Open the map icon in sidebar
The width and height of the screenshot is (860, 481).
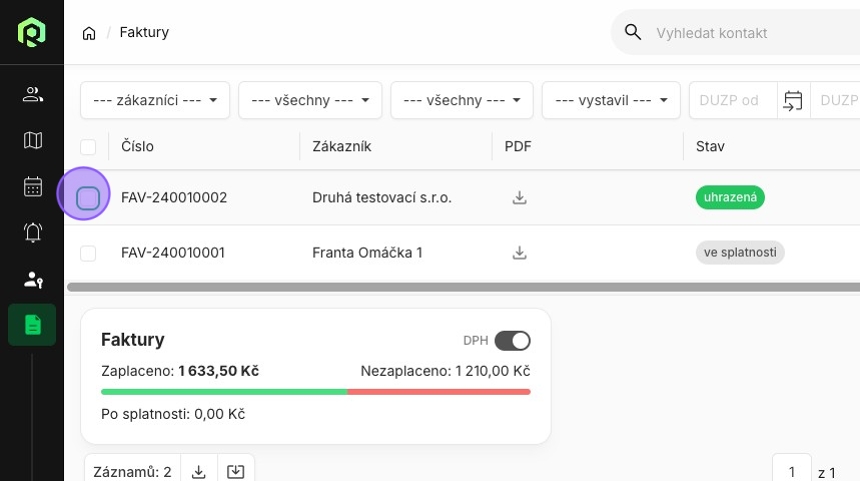click(x=32, y=141)
